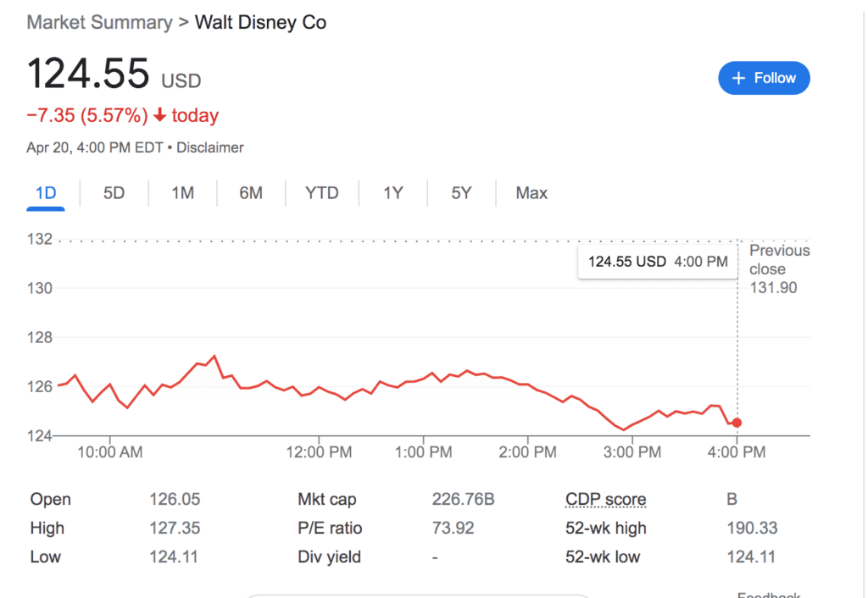Click the 130 y-axis label

click(40, 288)
